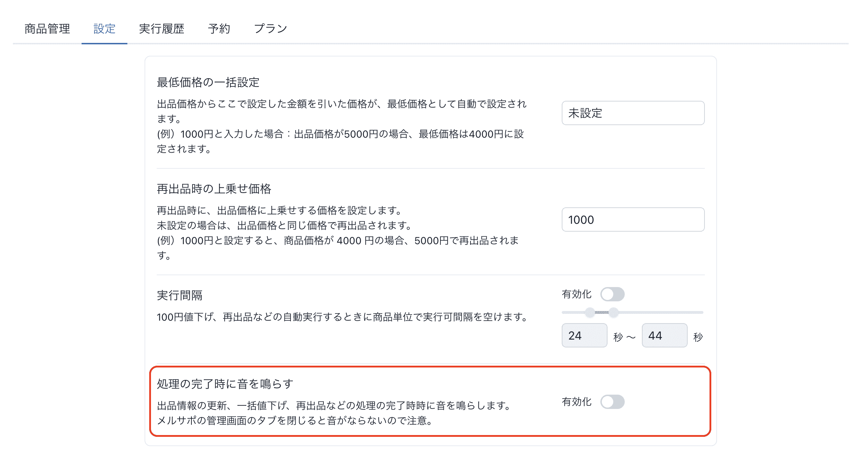Click the 最低価格の一括設定 heading
868x469 pixels.
point(208,82)
